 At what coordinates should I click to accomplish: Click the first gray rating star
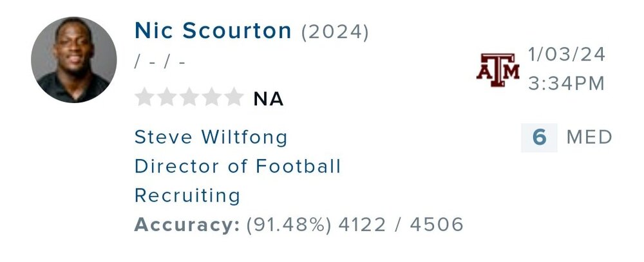pos(146,98)
